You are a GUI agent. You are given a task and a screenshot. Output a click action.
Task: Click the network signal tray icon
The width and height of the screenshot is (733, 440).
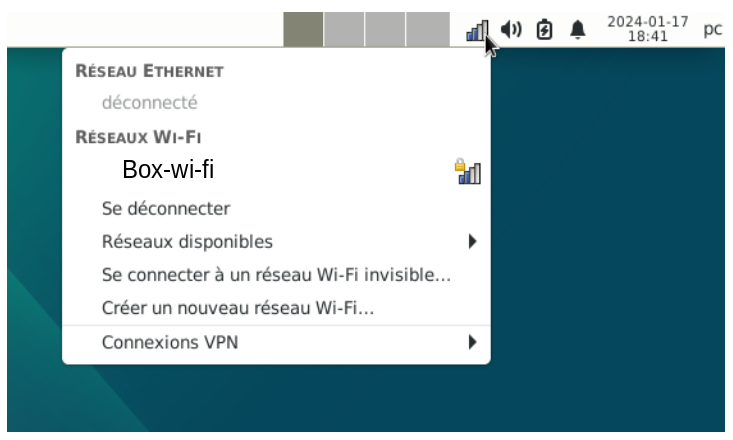pyautogui.click(x=477, y=30)
